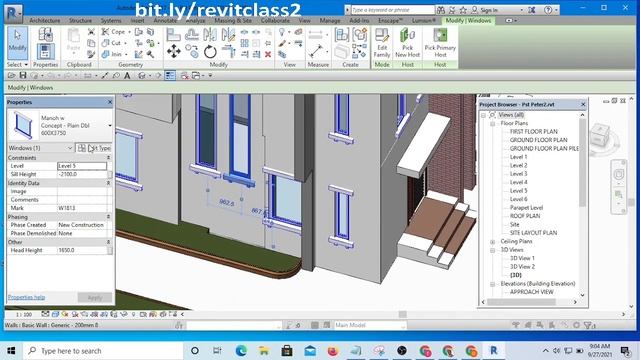Open the Type Properties icon in ribbon

[x=45, y=35]
